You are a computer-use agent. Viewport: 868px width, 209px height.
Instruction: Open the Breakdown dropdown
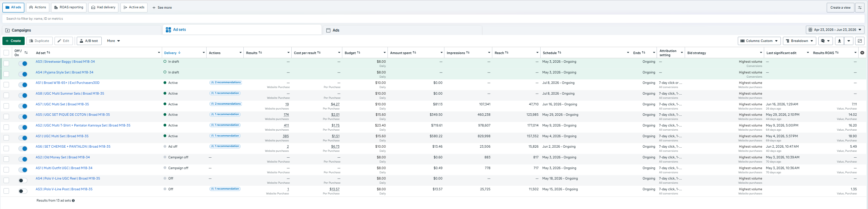point(799,41)
